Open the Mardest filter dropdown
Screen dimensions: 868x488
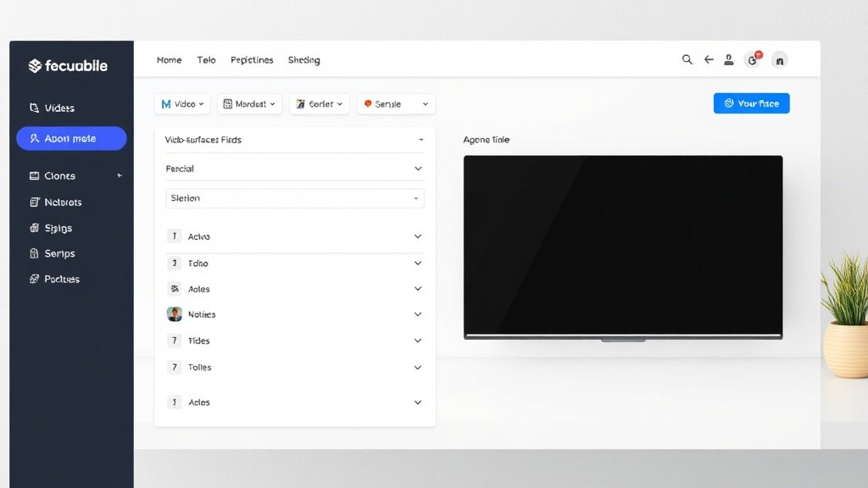[250, 104]
